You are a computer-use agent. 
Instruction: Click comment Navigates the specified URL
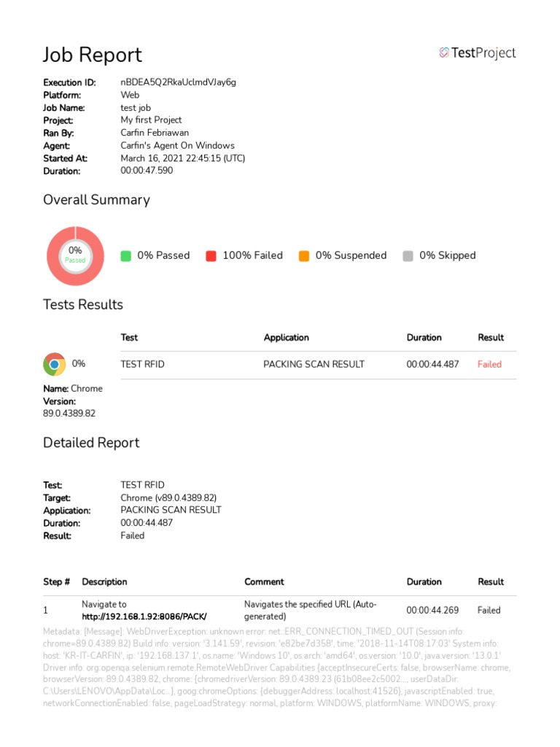tap(310, 611)
